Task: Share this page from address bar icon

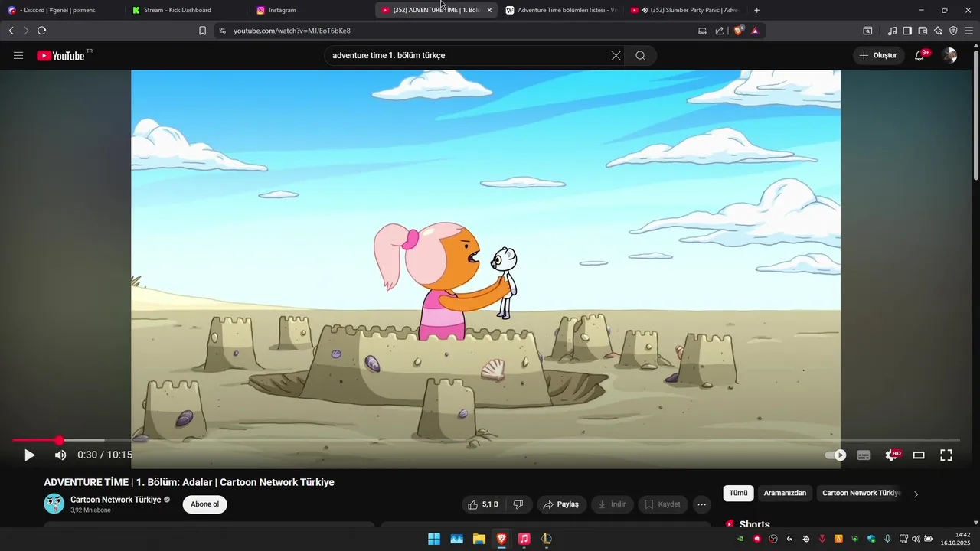Action: click(x=720, y=31)
